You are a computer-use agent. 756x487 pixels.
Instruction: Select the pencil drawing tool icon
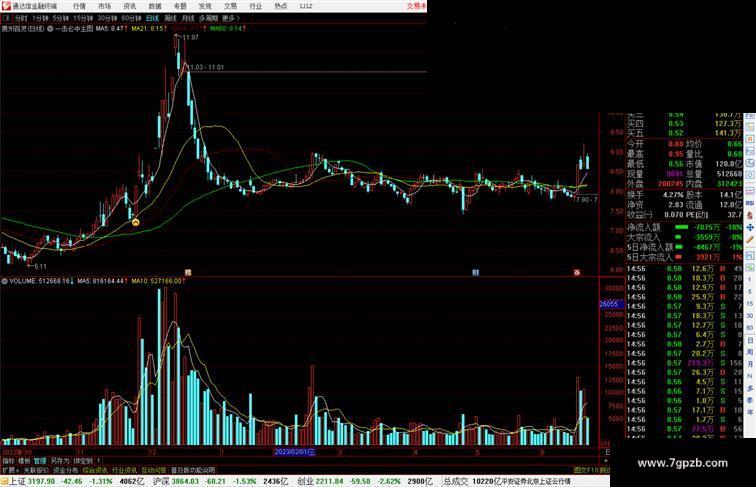750,240
